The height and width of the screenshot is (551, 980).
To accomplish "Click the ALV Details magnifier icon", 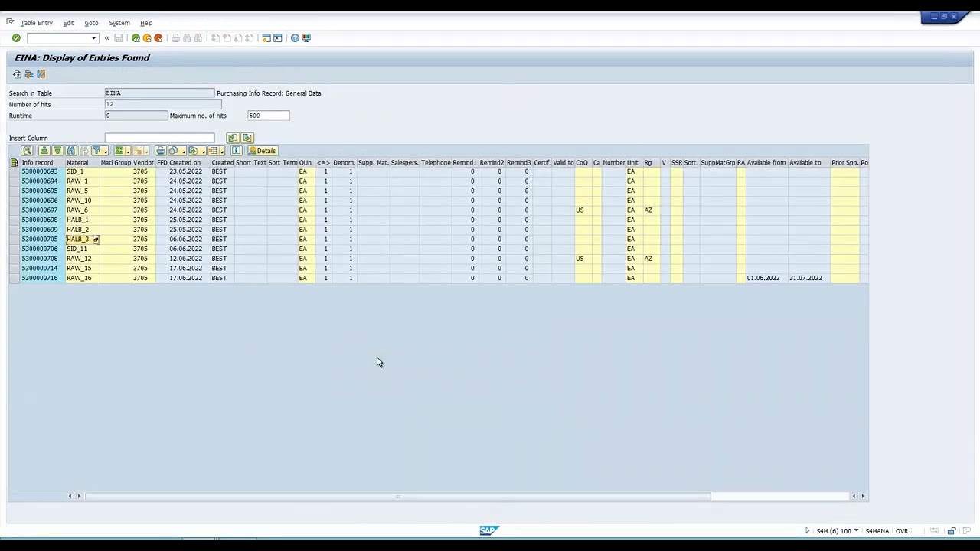I will [x=27, y=151].
